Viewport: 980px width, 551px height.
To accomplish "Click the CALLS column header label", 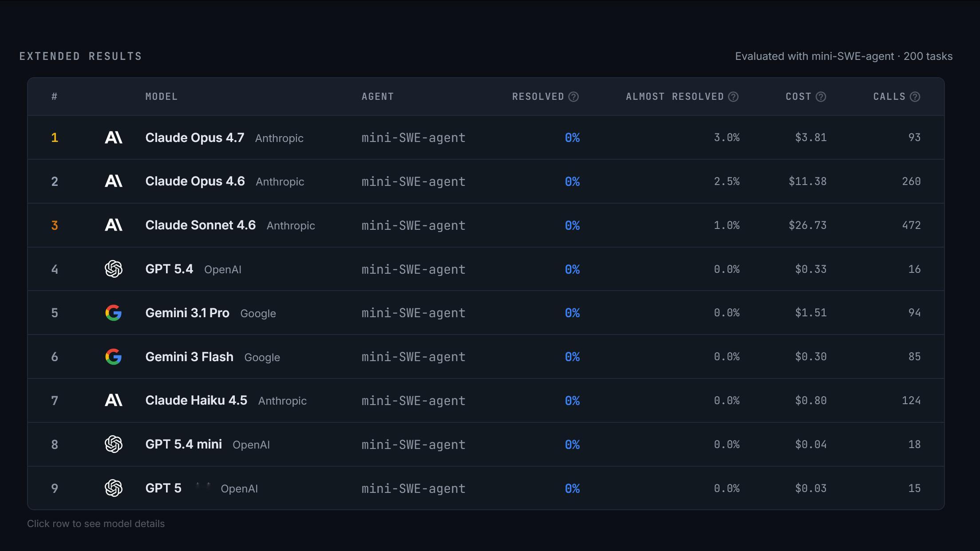I will tap(889, 97).
